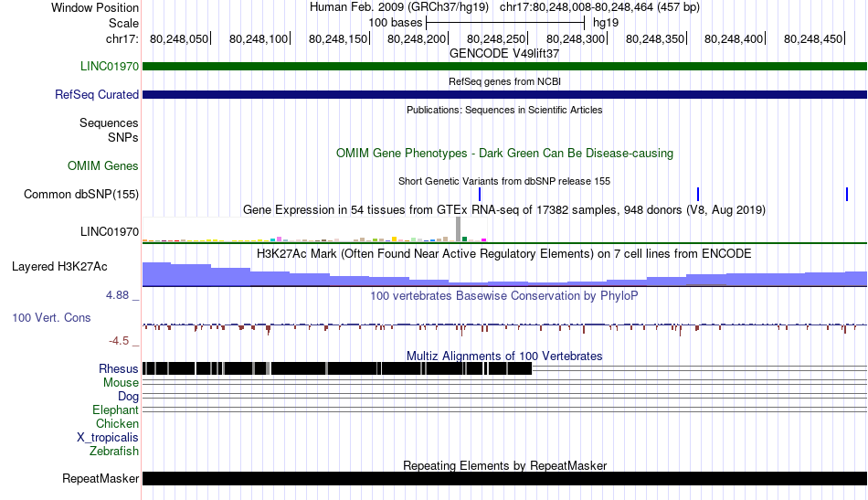Click the PhyloP conservation graph
This screenshot has height=500, width=868.
click(504, 328)
